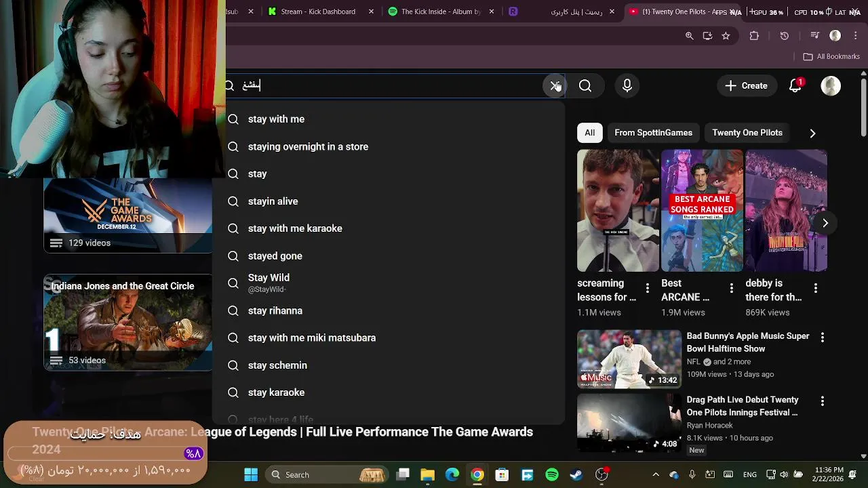Open Chrome history clock icon

click(x=785, y=36)
